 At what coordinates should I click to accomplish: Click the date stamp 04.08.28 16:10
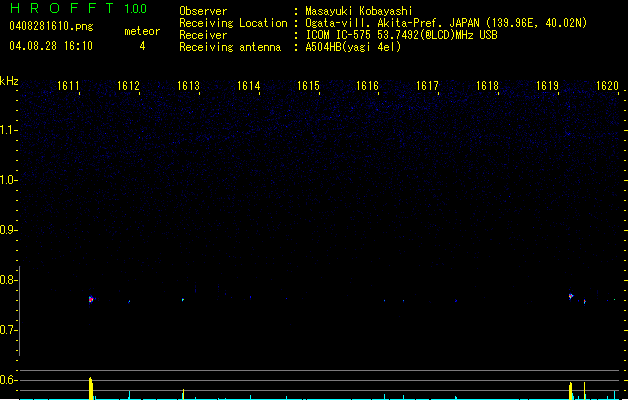pos(51,46)
